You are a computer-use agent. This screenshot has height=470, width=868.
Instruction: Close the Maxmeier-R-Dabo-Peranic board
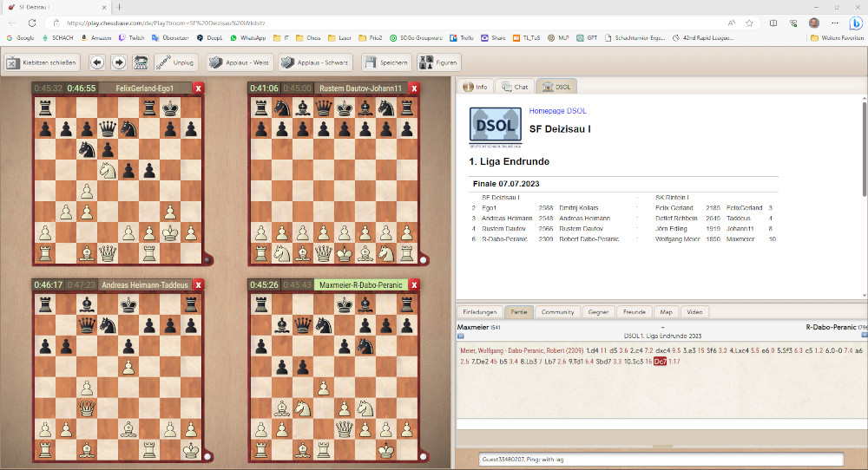point(414,284)
